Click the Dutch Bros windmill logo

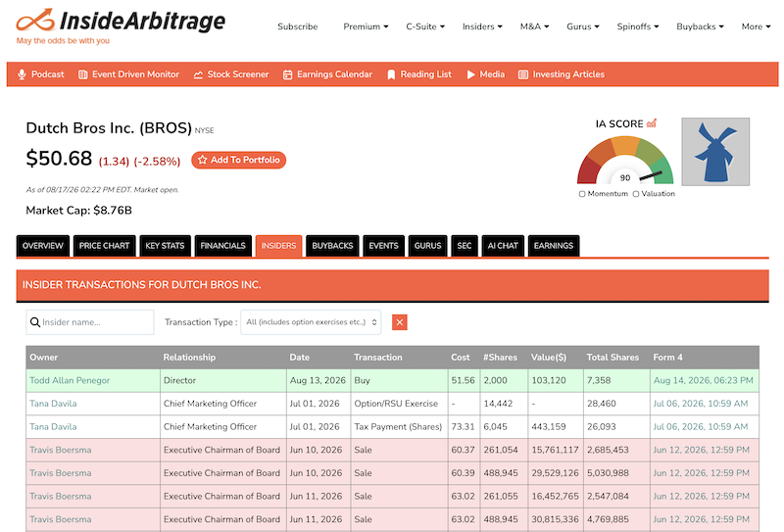click(715, 152)
